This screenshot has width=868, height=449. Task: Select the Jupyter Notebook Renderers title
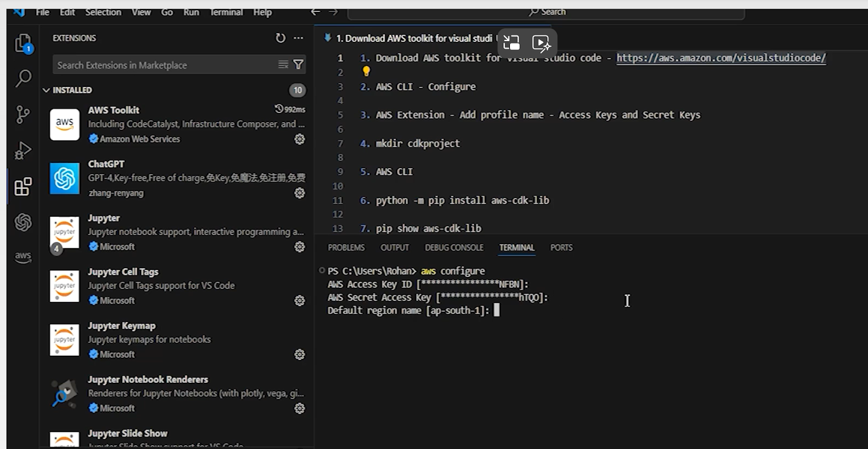coord(148,380)
